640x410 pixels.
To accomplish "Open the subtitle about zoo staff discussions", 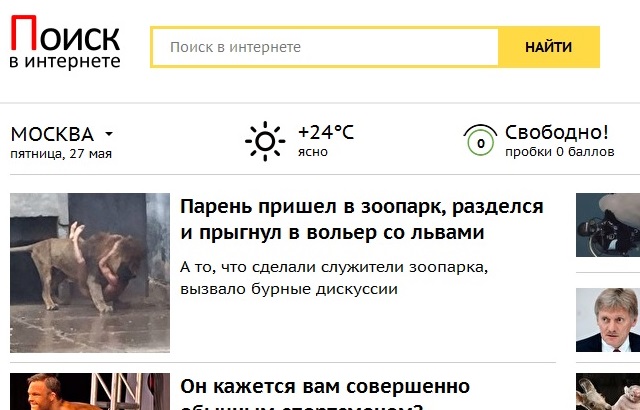I will (x=334, y=278).
